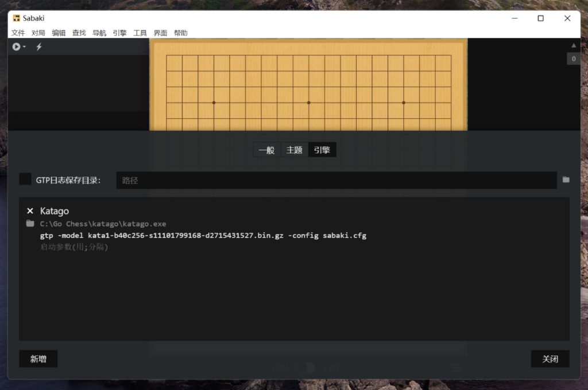Image resolution: width=588 pixels, height=390 pixels.
Task: Expand the dropdown arrow beside the play icon
Action: pyautogui.click(x=24, y=47)
